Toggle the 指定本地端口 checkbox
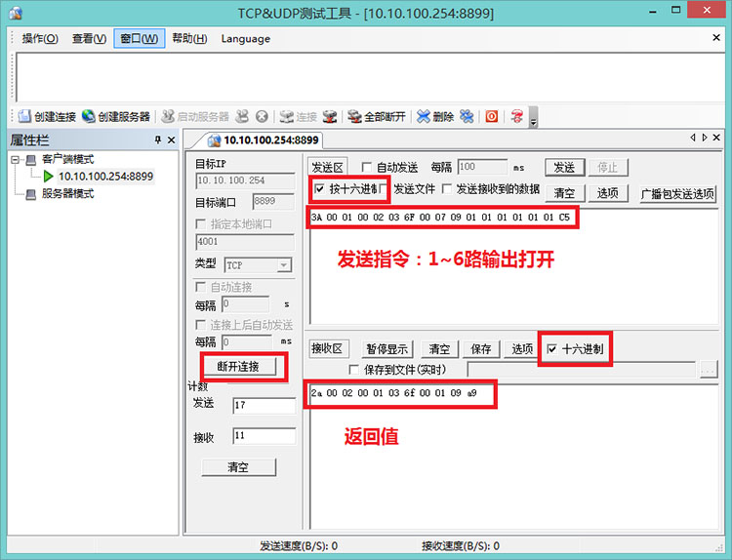The width and height of the screenshot is (732, 560). 200,224
